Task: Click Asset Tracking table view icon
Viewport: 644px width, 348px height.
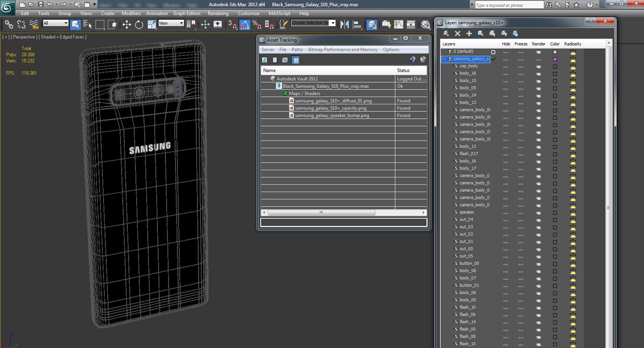Action: 296,60
